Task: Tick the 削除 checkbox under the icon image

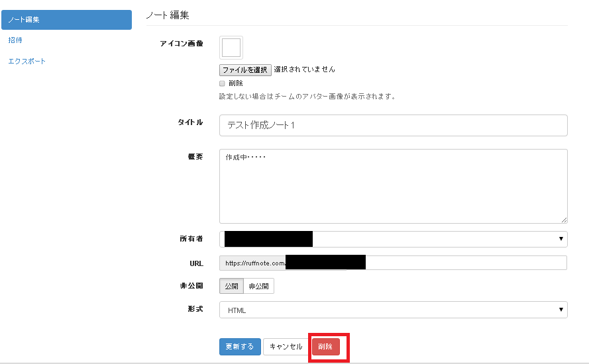Action: pyautogui.click(x=222, y=83)
